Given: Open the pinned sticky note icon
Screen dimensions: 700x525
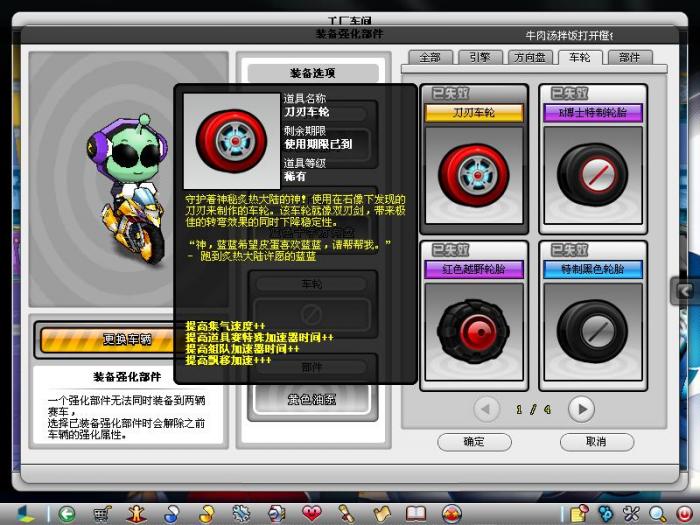Looking at the screenshot, I should pos(579,514).
